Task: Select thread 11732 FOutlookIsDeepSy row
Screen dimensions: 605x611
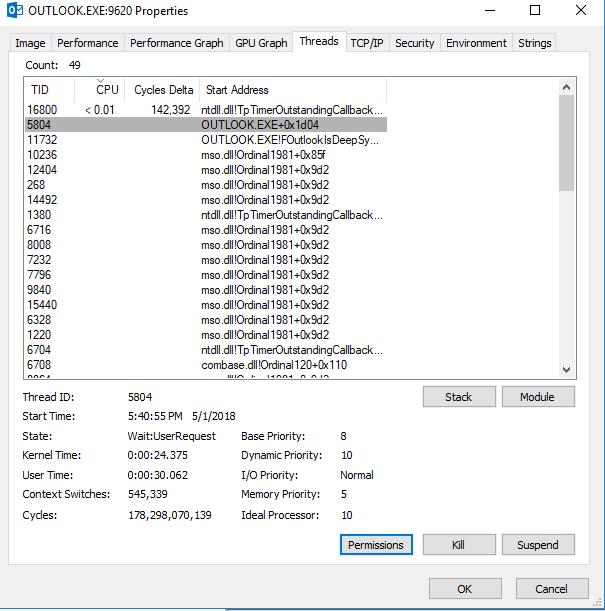Action: pos(206,140)
